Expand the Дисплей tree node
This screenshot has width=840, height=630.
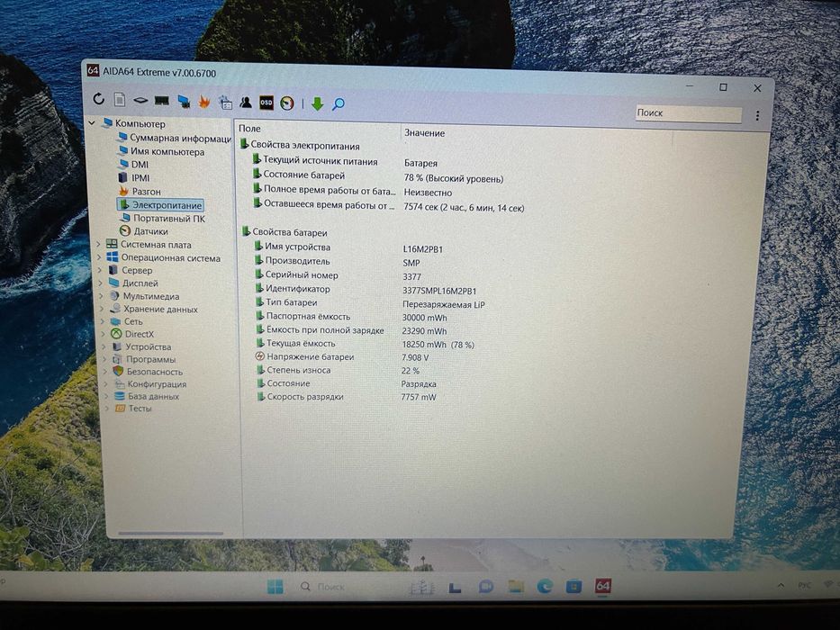(x=101, y=283)
